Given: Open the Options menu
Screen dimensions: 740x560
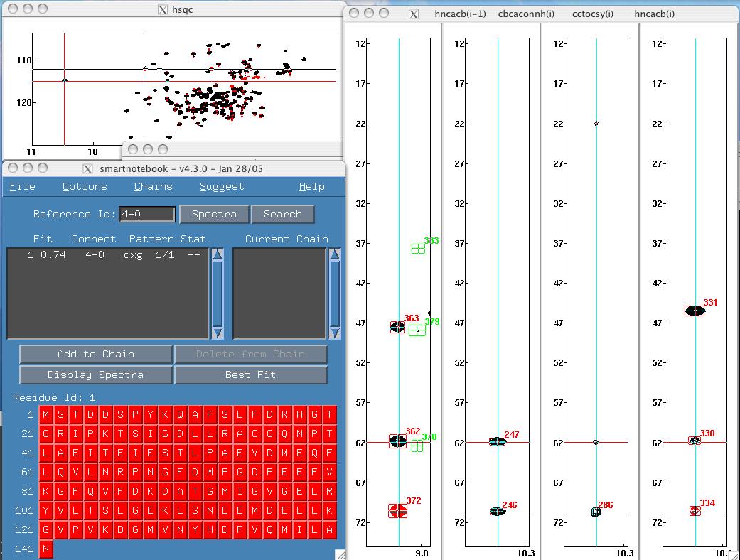Looking at the screenshot, I should click(x=85, y=187).
